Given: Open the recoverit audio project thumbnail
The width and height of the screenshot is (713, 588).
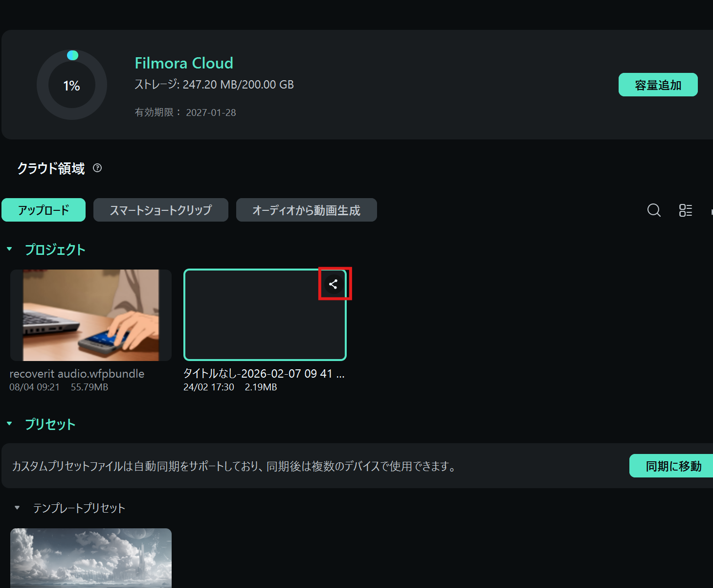Looking at the screenshot, I should (91, 315).
